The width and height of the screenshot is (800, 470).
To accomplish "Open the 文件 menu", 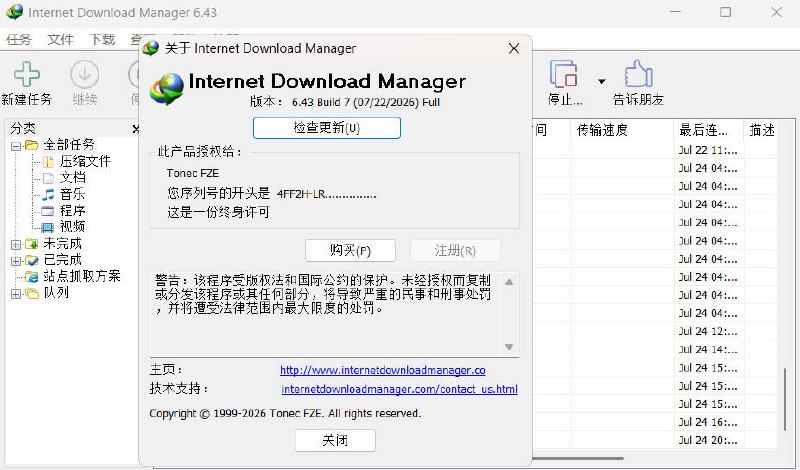I will pyautogui.click(x=60, y=39).
